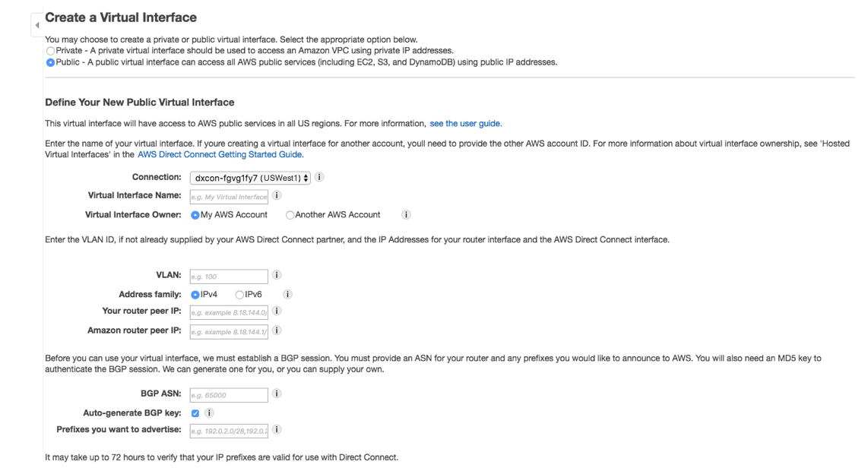Click the BGP ASN input field
This screenshot has width=868, height=471.
[228, 395]
